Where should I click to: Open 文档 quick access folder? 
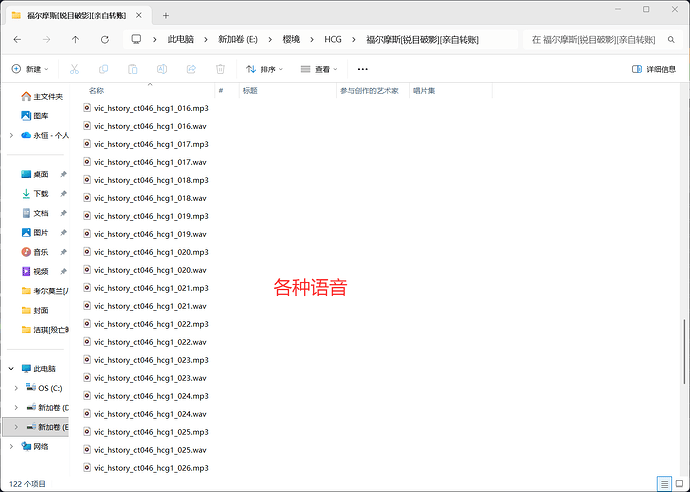[x=35, y=213]
